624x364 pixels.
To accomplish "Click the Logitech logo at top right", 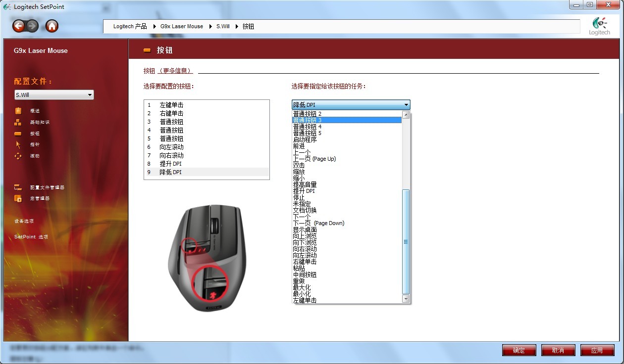I will click(x=600, y=26).
